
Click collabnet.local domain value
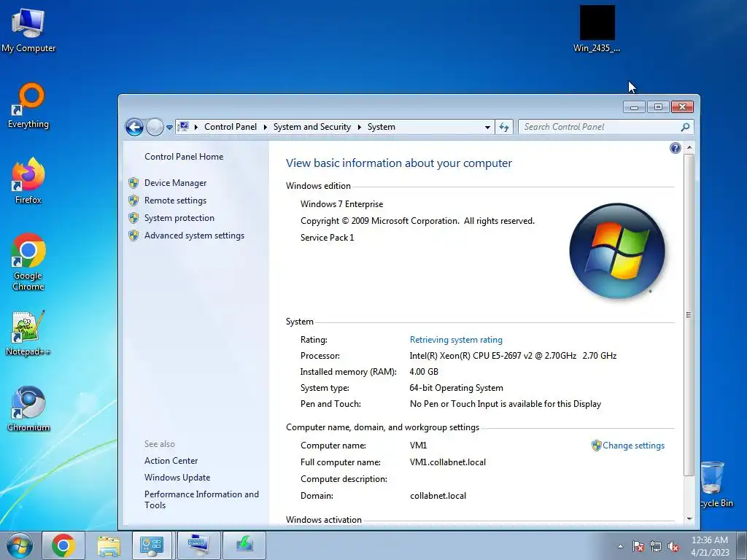coord(438,496)
